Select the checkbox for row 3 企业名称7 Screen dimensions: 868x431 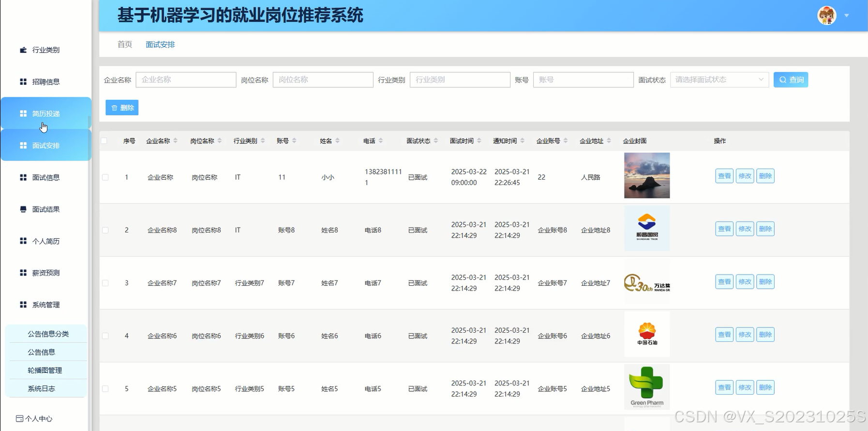(105, 283)
